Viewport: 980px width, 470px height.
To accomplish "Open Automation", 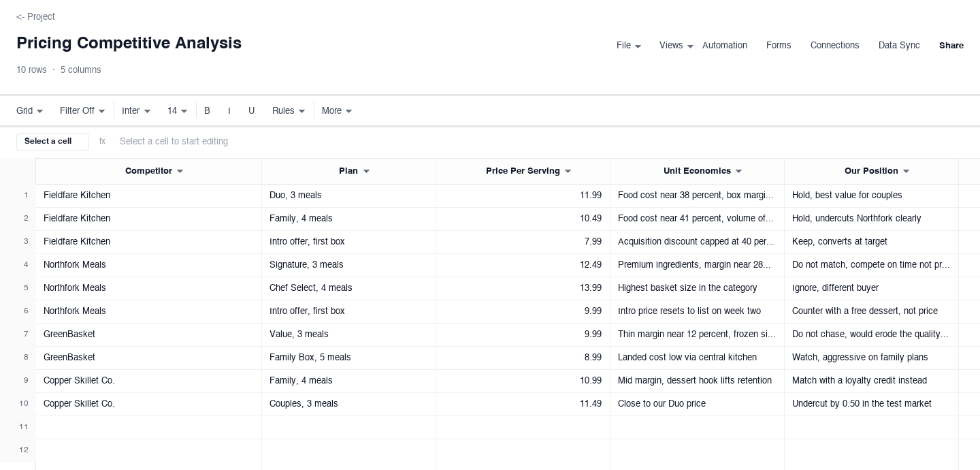I will click(x=724, y=46).
